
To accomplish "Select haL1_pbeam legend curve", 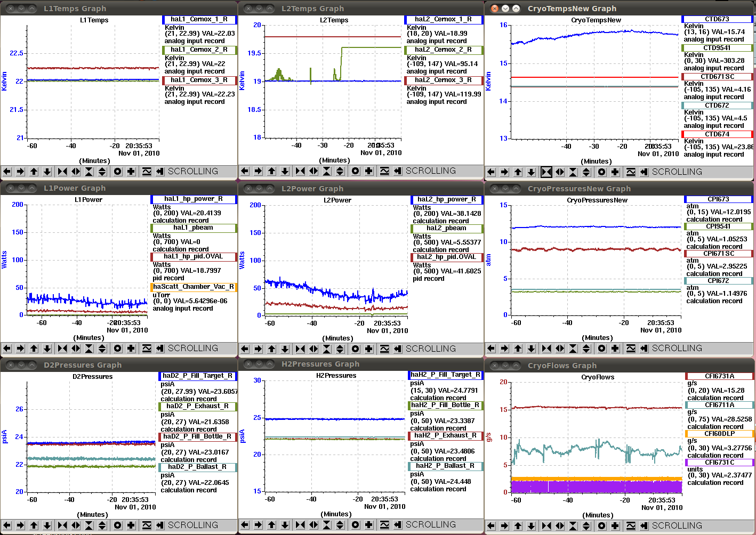I will (194, 228).
